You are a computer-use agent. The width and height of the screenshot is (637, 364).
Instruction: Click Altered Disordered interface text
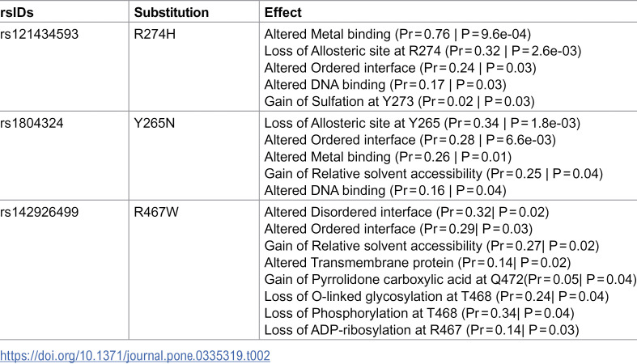(348, 212)
